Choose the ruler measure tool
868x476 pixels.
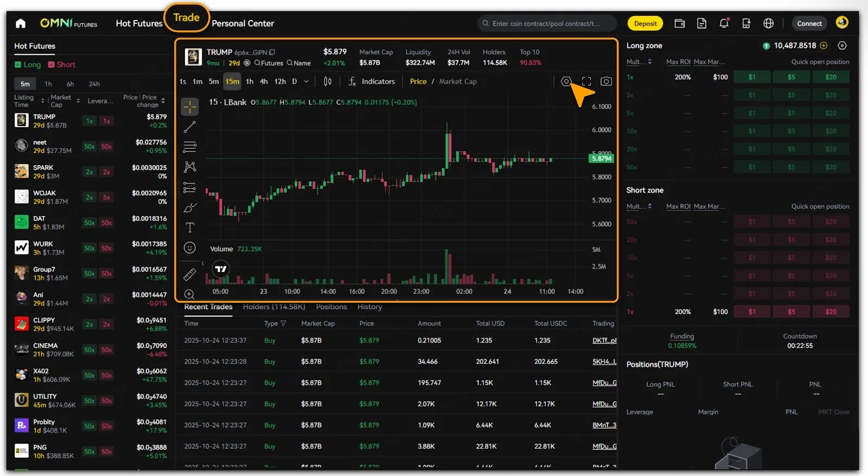point(190,275)
